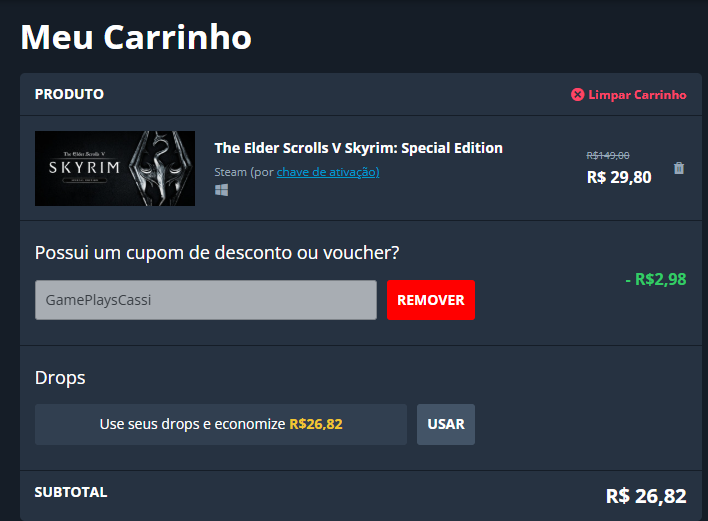The width and height of the screenshot is (708, 521).
Task: Click the R$ 26,82 subtotal amount
Action: (x=646, y=496)
